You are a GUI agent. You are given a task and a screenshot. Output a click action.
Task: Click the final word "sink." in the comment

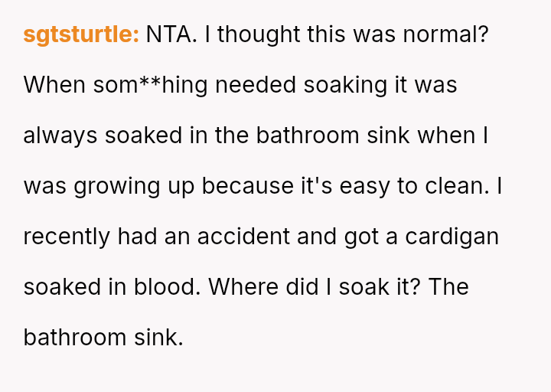[156, 338]
